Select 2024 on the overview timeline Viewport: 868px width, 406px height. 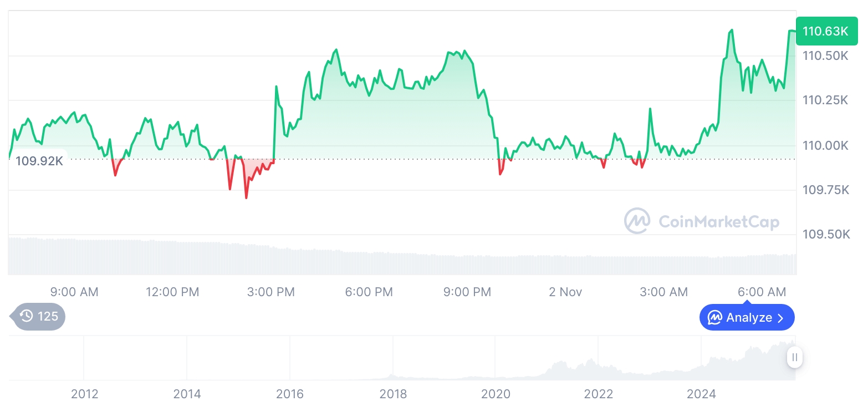click(701, 394)
